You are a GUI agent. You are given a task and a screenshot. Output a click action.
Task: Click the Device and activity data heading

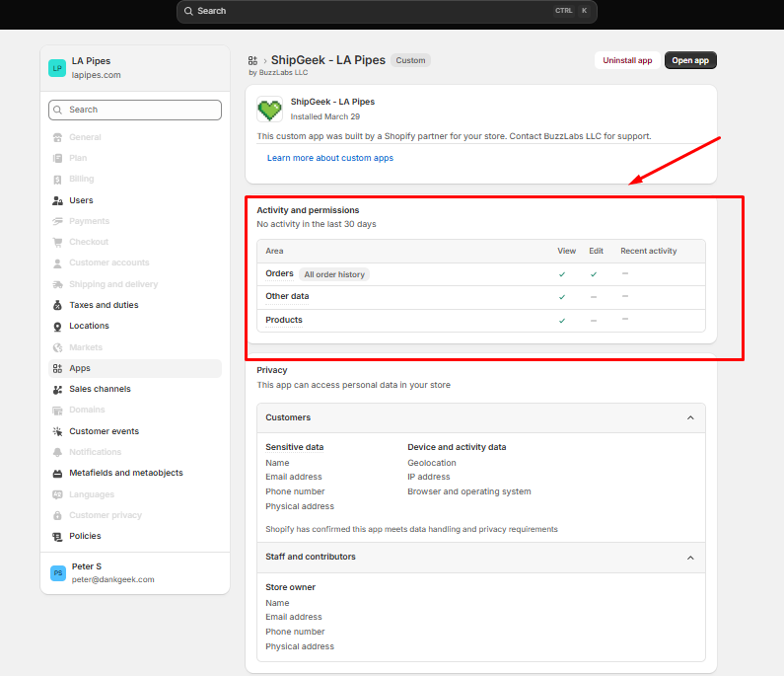pos(457,447)
